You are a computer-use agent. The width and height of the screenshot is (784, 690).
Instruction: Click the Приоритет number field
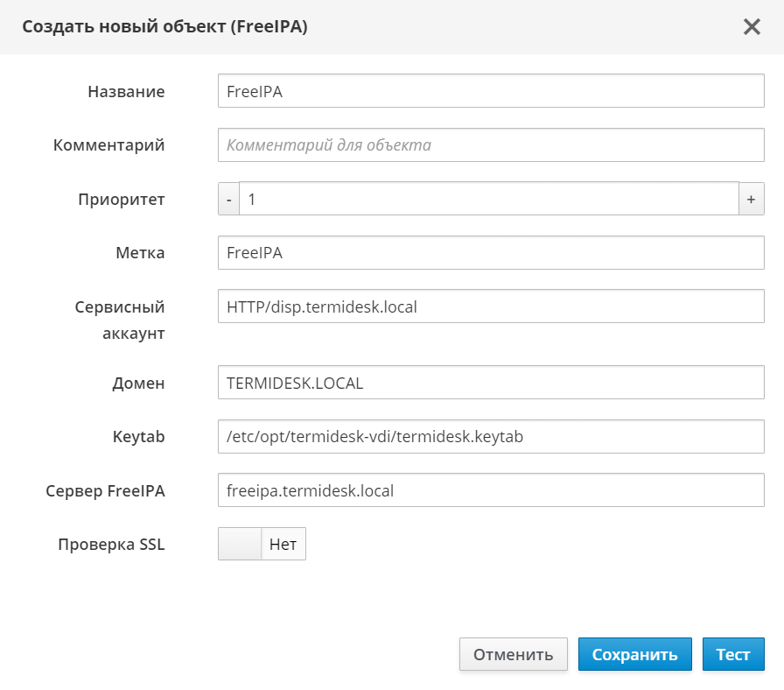(488, 199)
